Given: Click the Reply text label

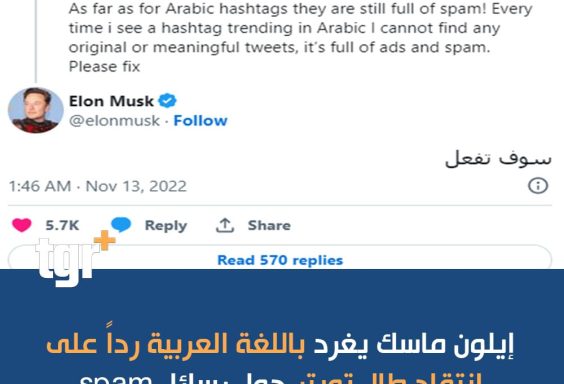Looking at the screenshot, I should pos(166,226).
